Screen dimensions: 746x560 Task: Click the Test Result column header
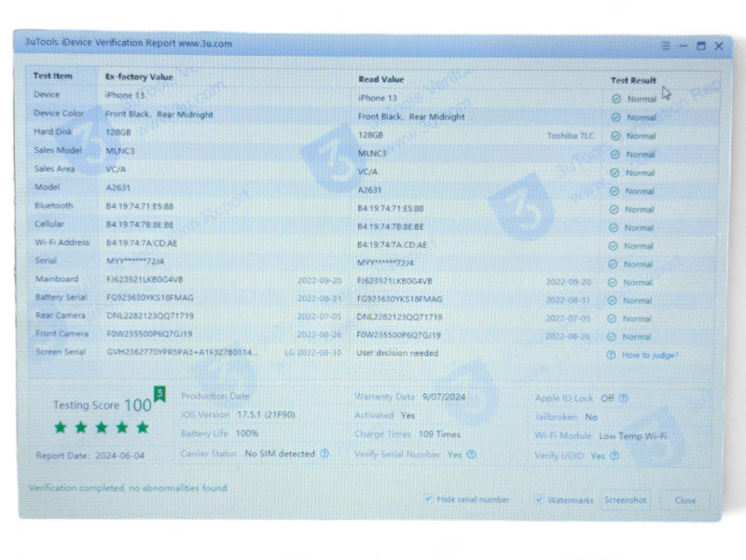[633, 80]
